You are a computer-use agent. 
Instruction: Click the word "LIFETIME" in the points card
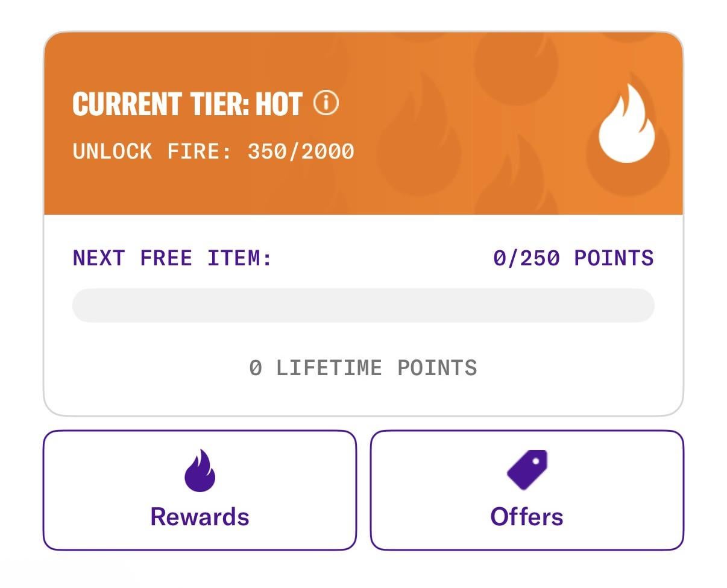(x=329, y=368)
